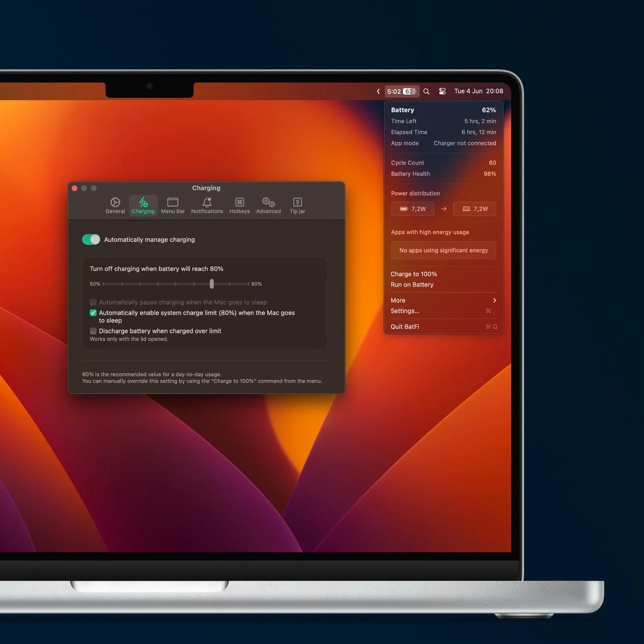Viewport: 644px width, 644px height.
Task: Enable discharge battery when charged over limit
Action: click(x=93, y=331)
